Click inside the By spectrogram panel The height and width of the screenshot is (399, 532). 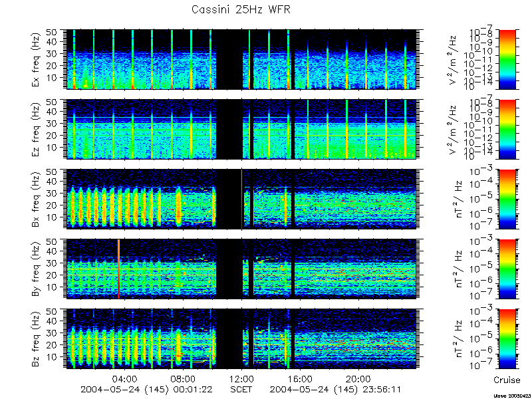[241, 269]
